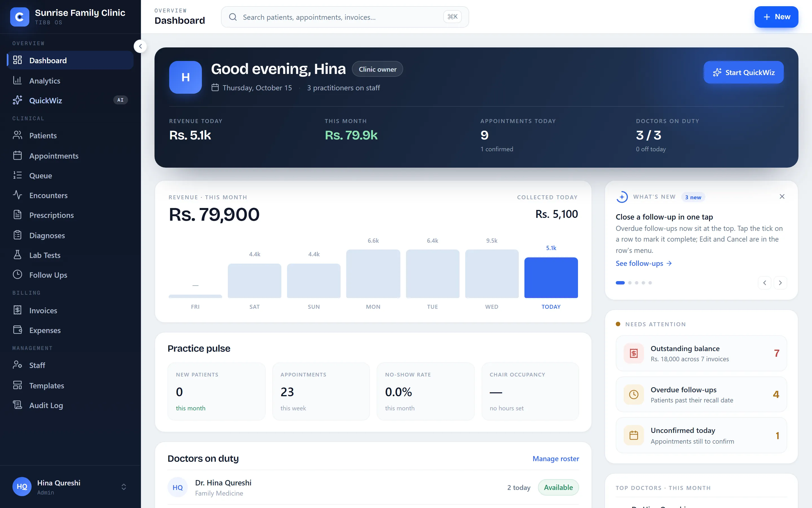
Task: Follow the See follow-ups link
Action: [x=644, y=263]
